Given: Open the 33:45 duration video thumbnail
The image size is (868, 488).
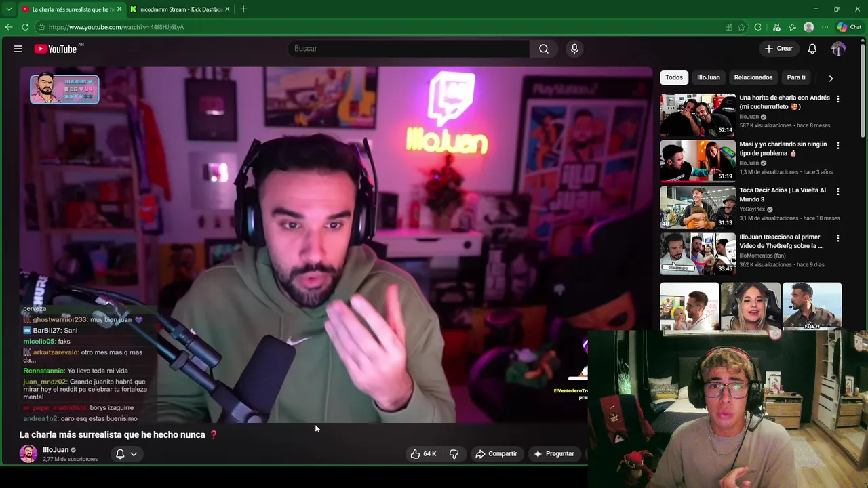Looking at the screenshot, I should (x=698, y=254).
